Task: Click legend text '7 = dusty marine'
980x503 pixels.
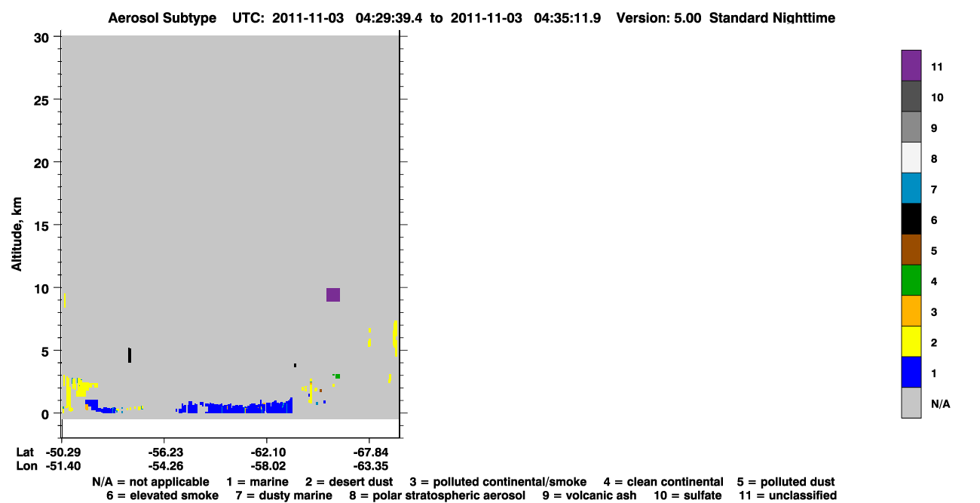Action: 283,495
